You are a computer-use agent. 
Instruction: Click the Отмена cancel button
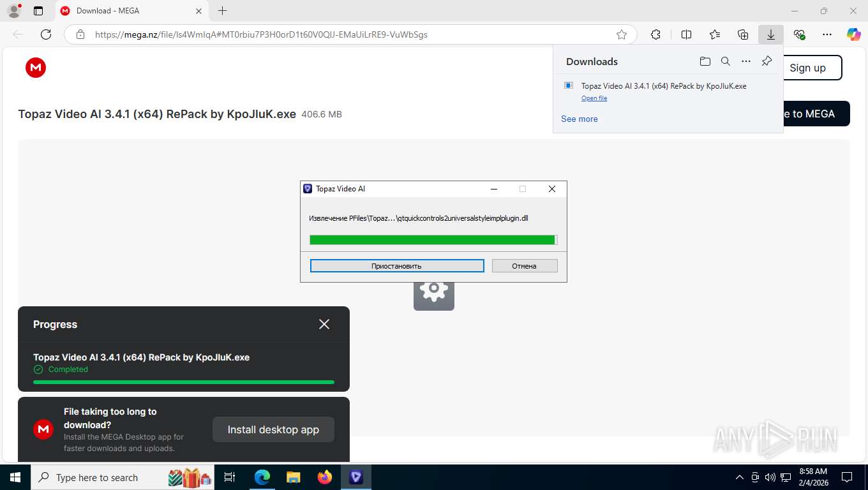525,266
